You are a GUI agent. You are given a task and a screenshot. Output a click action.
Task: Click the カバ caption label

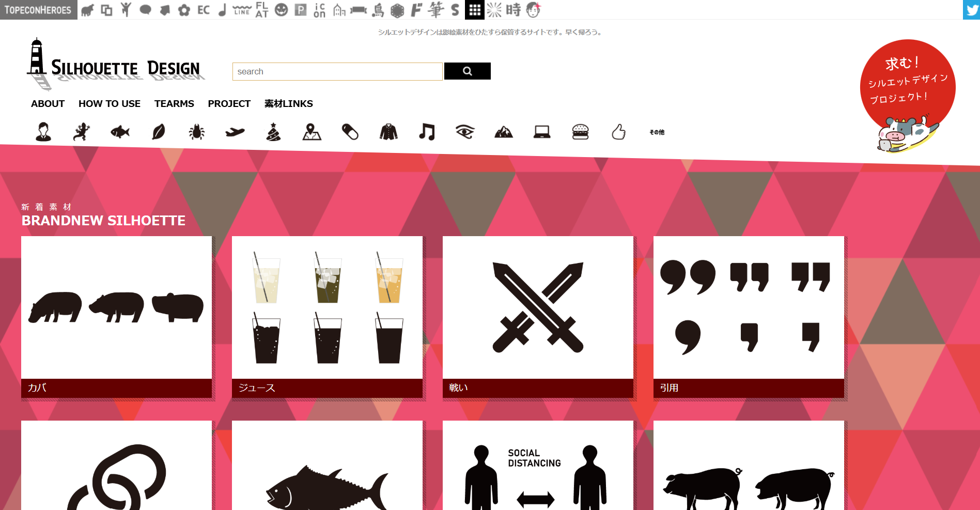pyautogui.click(x=37, y=388)
